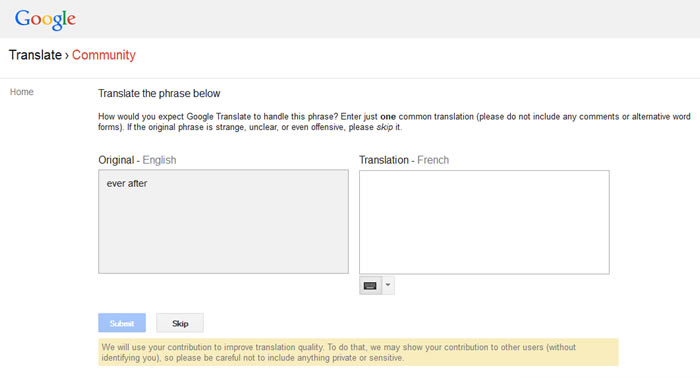This screenshot has height=378, width=700.
Task: Skip this phrase with the Skip button
Action: coord(180,323)
